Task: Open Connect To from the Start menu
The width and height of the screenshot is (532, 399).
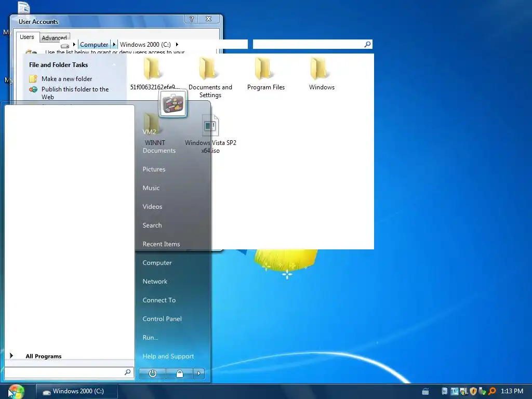Action: tap(159, 300)
